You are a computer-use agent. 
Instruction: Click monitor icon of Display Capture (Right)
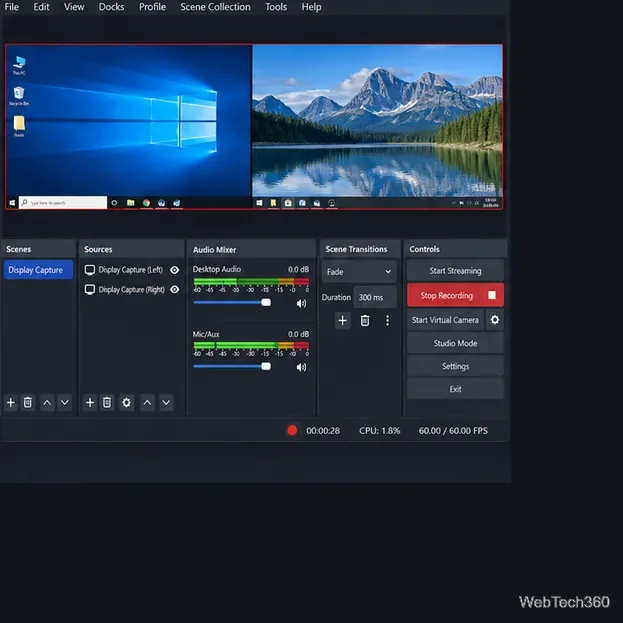pyautogui.click(x=90, y=289)
